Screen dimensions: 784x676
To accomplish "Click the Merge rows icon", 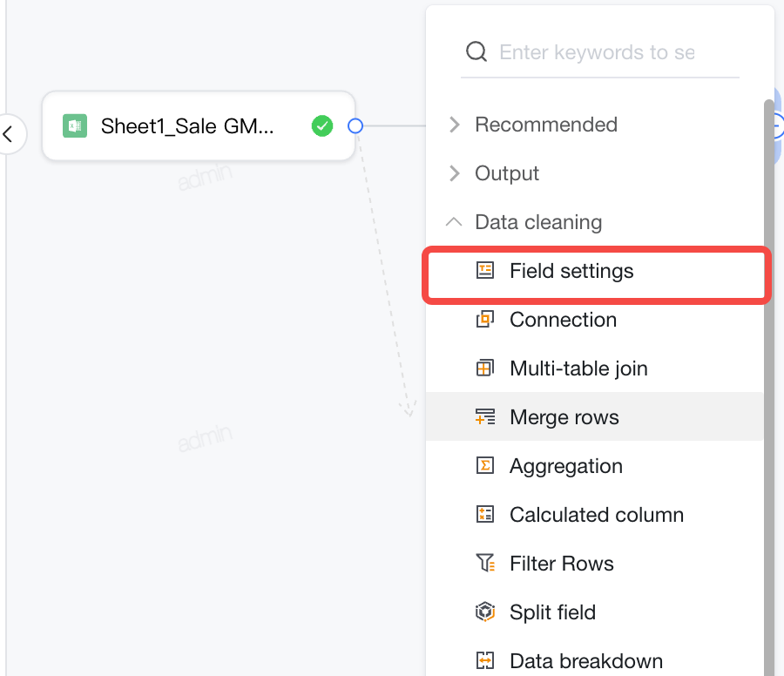I will (x=484, y=416).
